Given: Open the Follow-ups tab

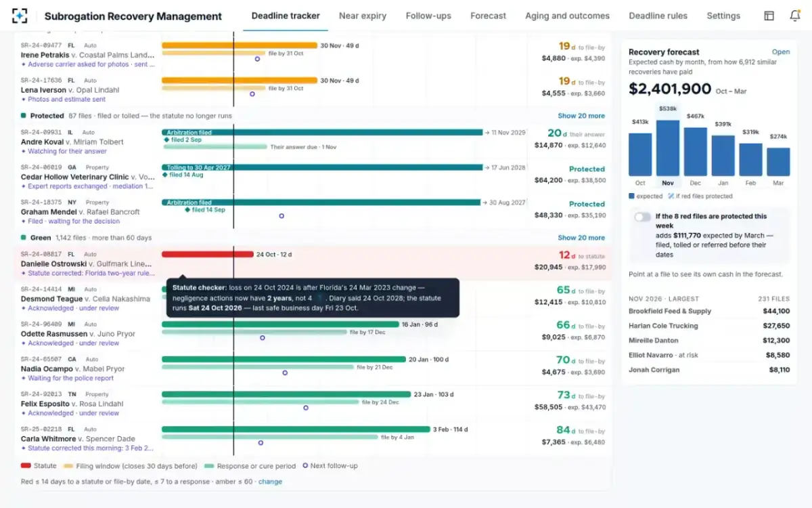Looking at the screenshot, I should pos(428,16).
